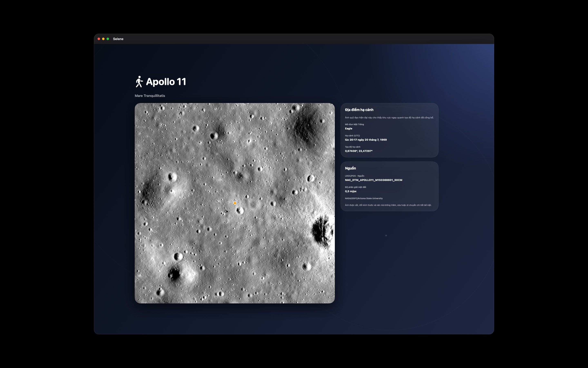The width and height of the screenshot is (588, 368).
Task: Click the "Hạ cánh (UTC)" label
Action: point(353,136)
